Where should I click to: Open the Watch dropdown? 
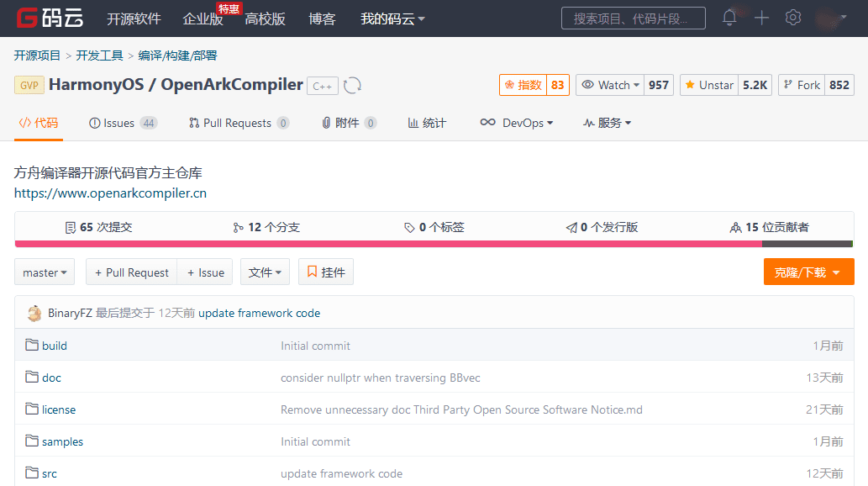tap(611, 85)
